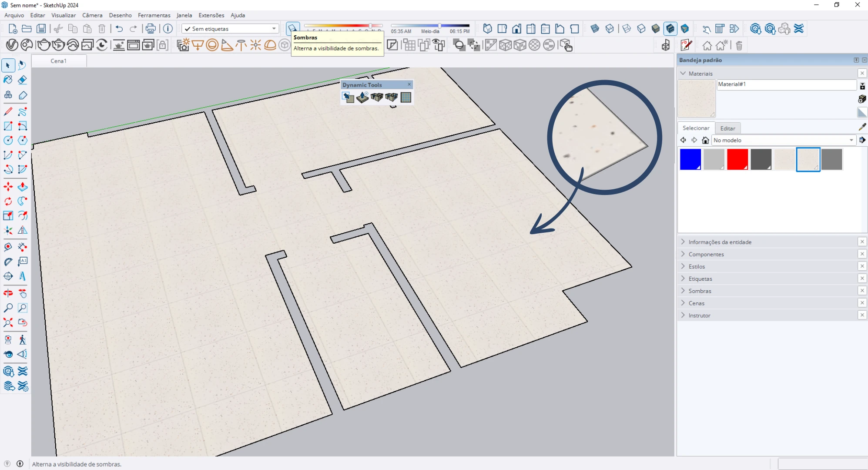This screenshot has width=868, height=470.
Task: Activate the Line pencil tool
Action: pos(8,111)
